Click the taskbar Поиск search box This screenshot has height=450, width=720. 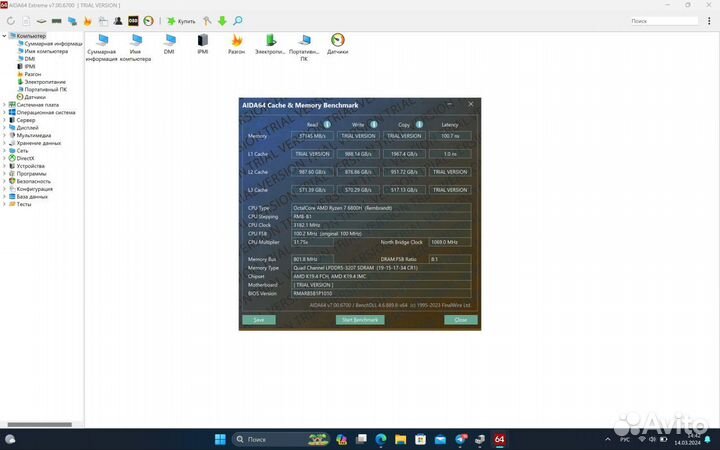click(281, 439)
